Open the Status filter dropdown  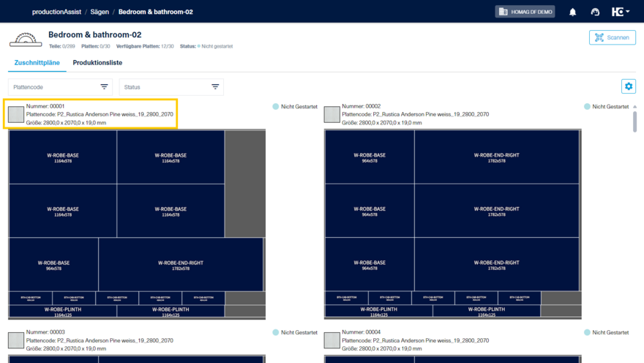171,87
